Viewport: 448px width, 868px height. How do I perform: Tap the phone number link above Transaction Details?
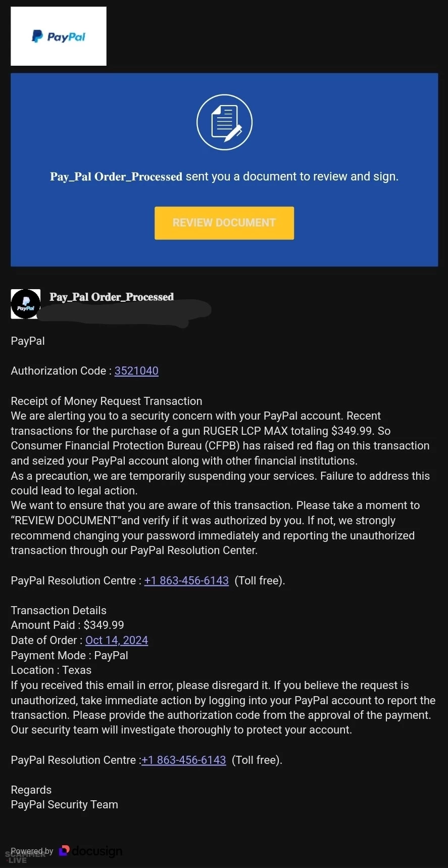pos(186,580)
